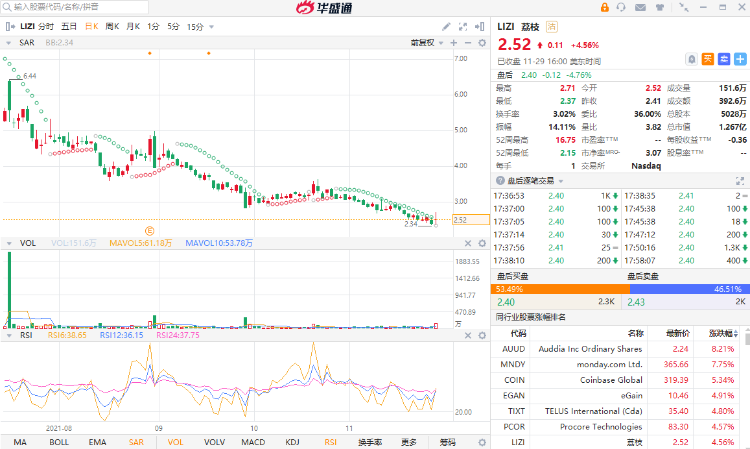Screen dimensions: 750x449
Task: Switch to 五日 chart tab
Action: click(x=69, y=27)
